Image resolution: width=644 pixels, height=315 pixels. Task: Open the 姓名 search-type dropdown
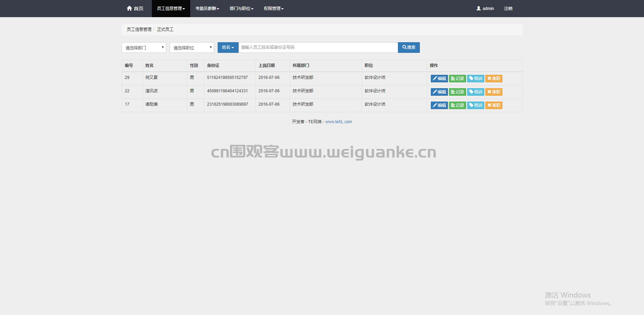tap(228, 47)
